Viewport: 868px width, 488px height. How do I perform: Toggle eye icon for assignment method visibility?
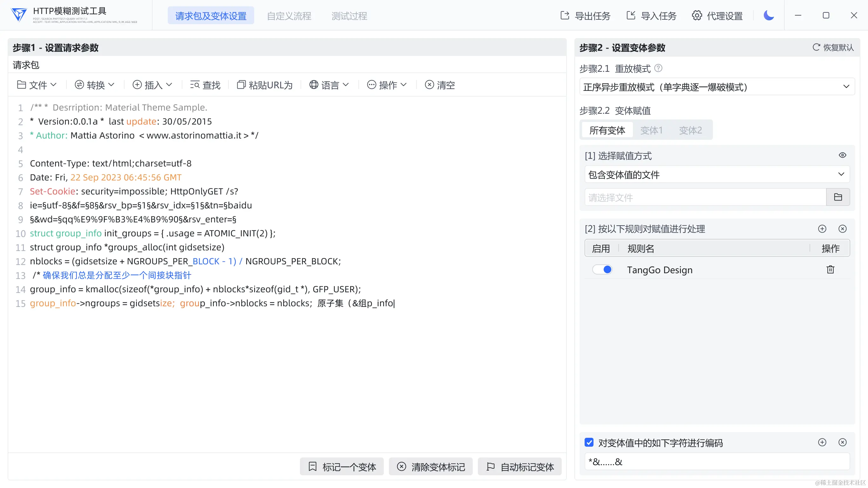pyautogui.click(x=842, y=155)
